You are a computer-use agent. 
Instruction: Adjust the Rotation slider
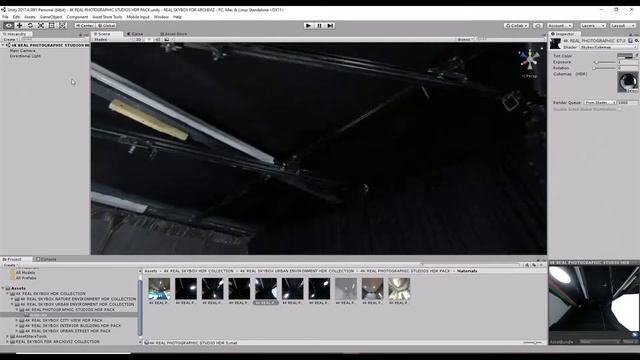(605, 68)
